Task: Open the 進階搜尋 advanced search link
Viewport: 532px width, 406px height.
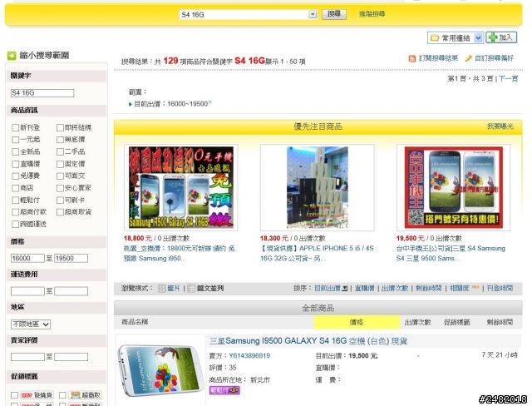Action: click(x=372, y=14)
